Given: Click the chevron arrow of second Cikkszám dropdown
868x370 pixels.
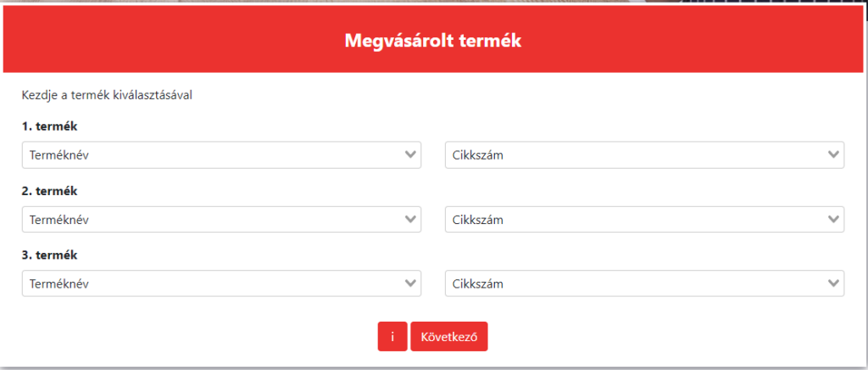Looking at the screenshot, I should point(834,220).
